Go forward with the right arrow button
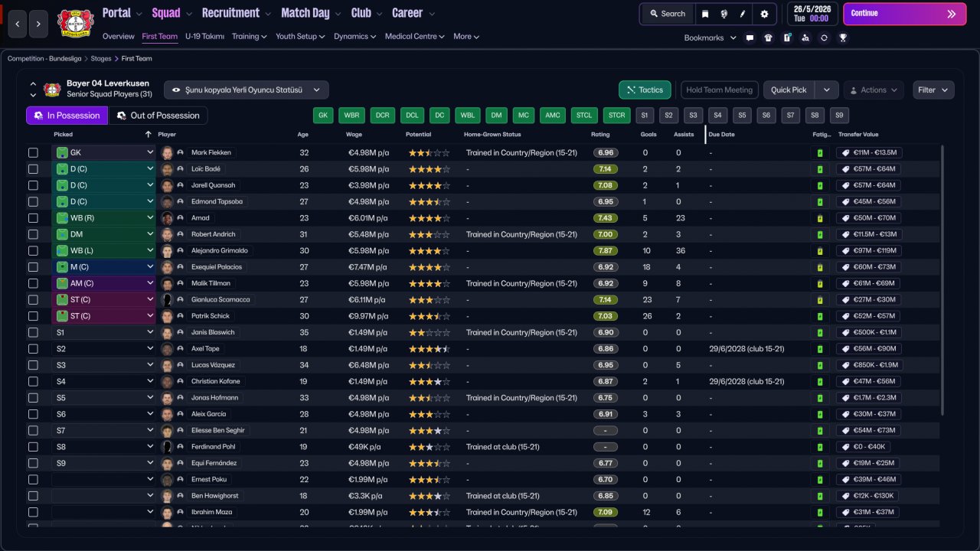 tap(39, 24)
